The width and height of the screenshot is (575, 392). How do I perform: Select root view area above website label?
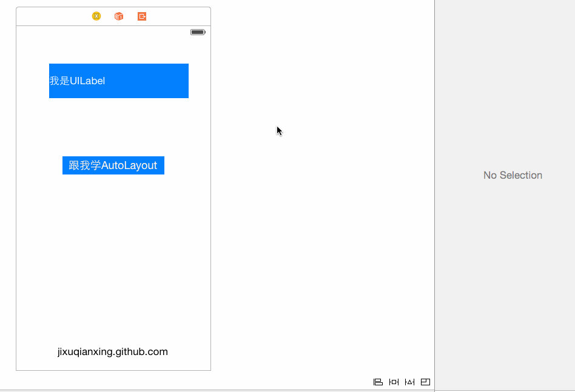tap(113, 273)
